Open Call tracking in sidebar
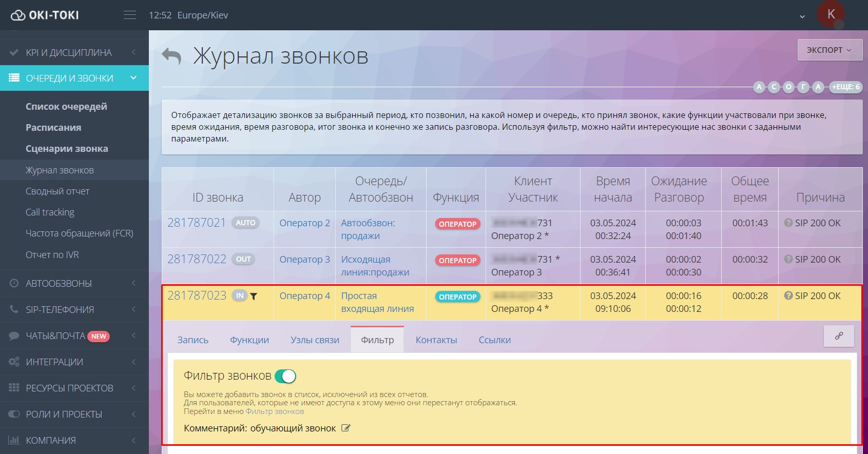Screen dimensions: 868x454 50,212
